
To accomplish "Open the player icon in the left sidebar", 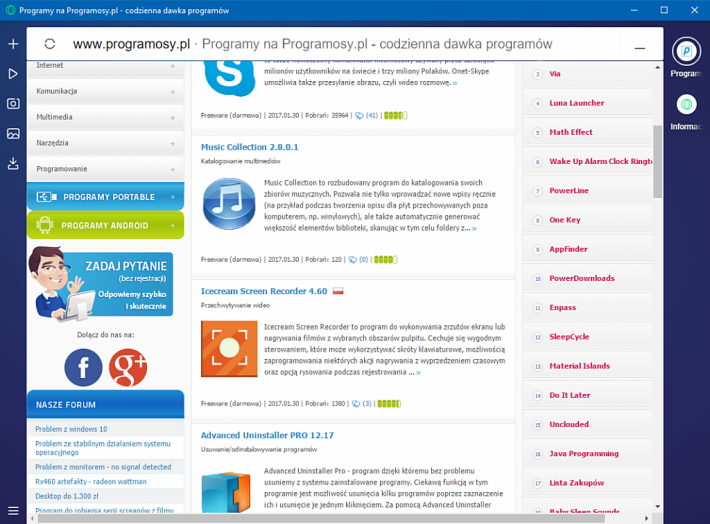I will 13,74.
